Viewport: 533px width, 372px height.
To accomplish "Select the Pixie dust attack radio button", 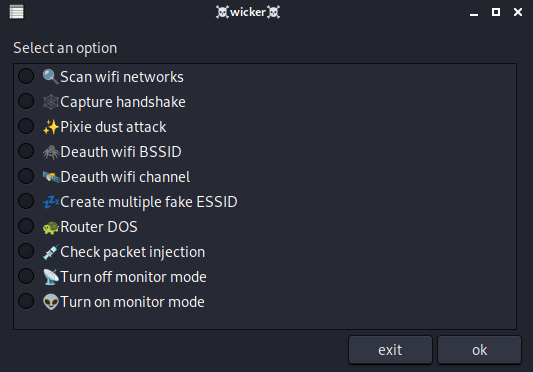I will (26, 126).
